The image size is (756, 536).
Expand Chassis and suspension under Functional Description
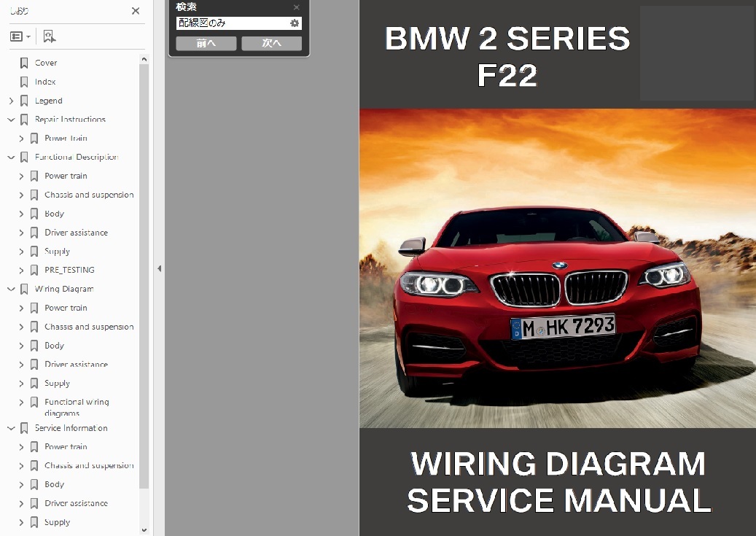pyautogui.click(x=21, y=195)
